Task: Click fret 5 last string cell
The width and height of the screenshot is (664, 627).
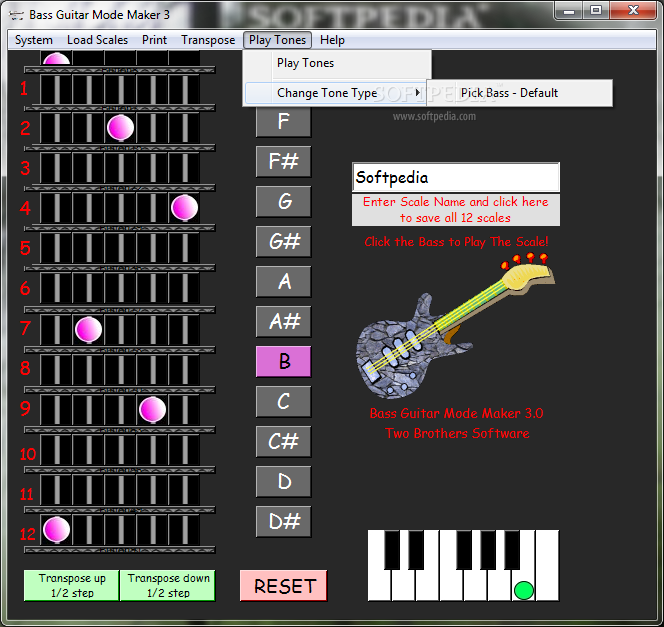Action: (x=185, y=249)
